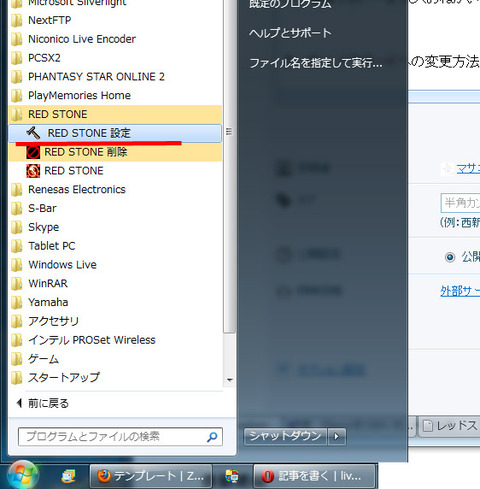Open ヘルプとサポート
The image size is (480, 489).
[x=290, y=33]
